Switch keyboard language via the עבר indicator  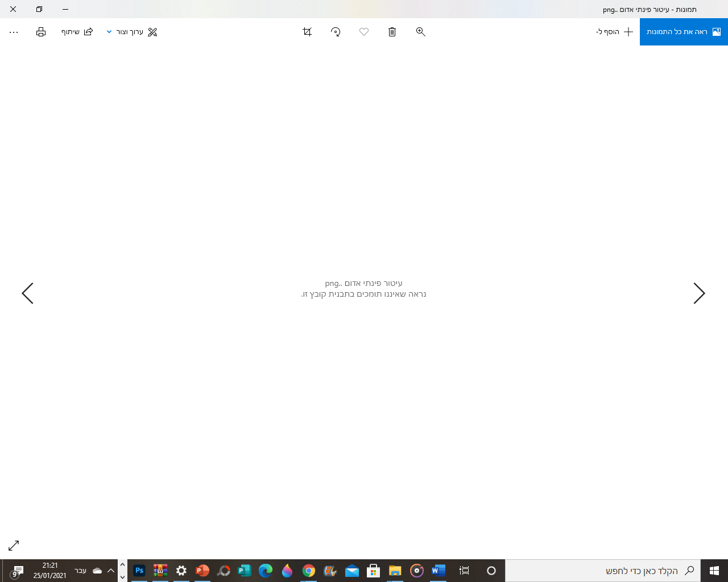click(x=80, y=570)
